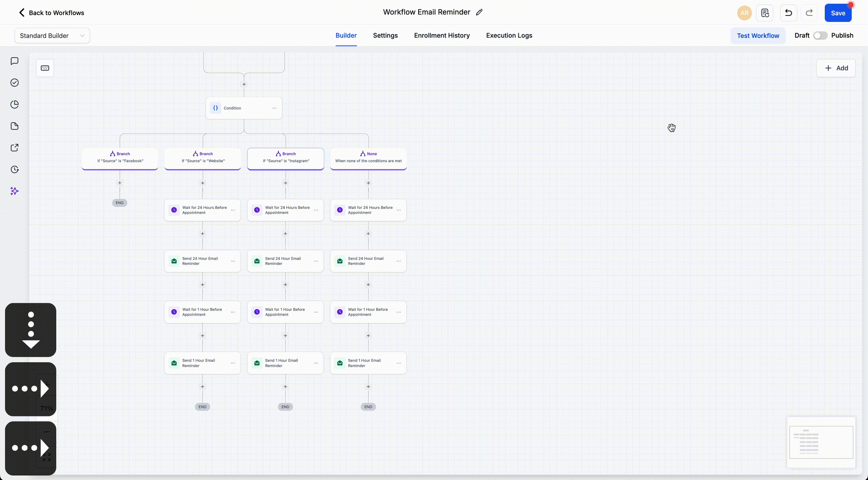Open the statistics pie chart sidebar icon
Screen dimensions: 868x480
click(x=14, y=104)
